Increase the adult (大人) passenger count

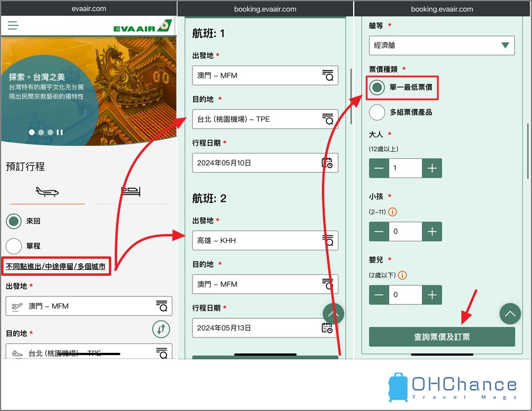click(432, 168)
